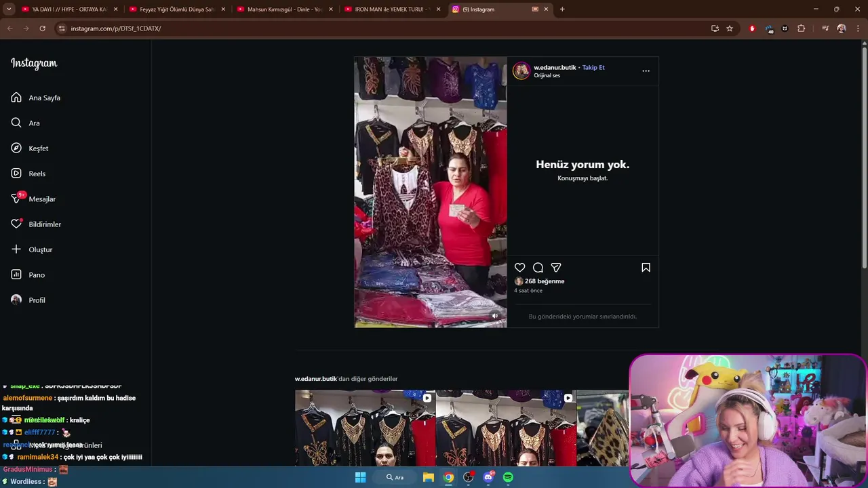Click w.edanur.butik profile avatar
868x488 pixels.
point(521,70)
